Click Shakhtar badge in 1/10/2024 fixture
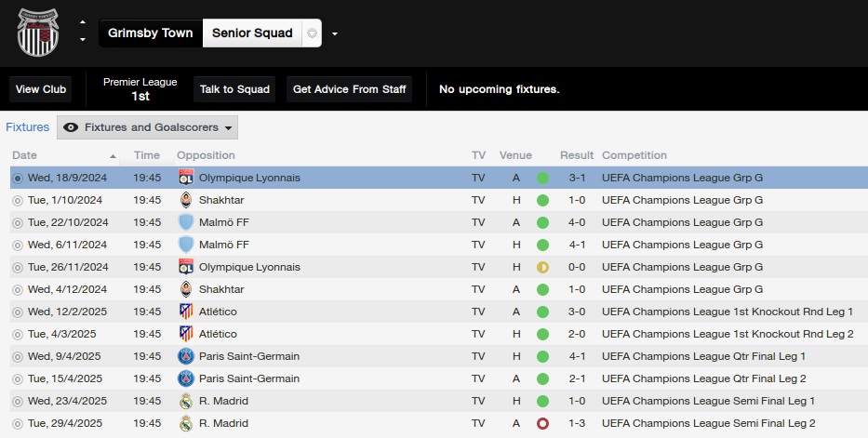The height and width of the screenshot is (438, 868). click(186, 200)
